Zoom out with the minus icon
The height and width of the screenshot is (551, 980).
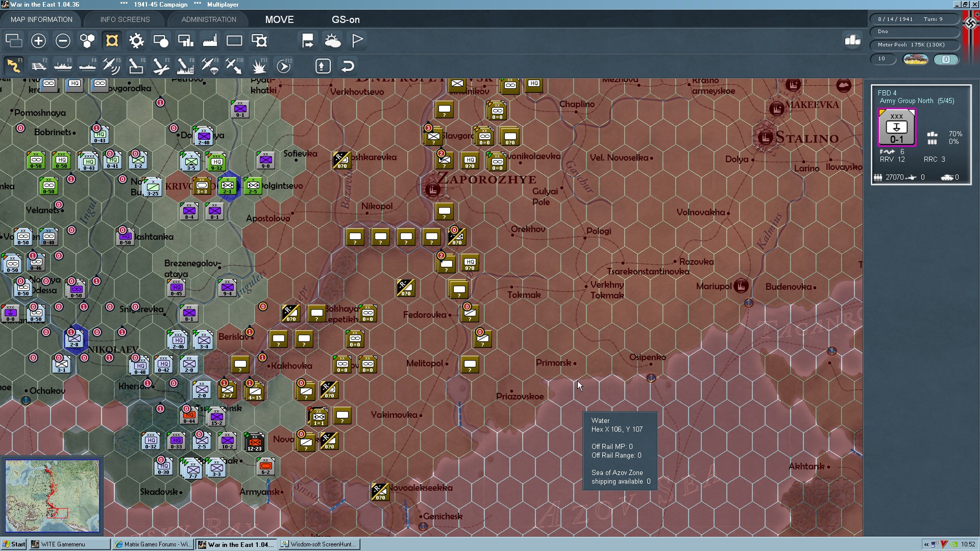coord(63,40)
